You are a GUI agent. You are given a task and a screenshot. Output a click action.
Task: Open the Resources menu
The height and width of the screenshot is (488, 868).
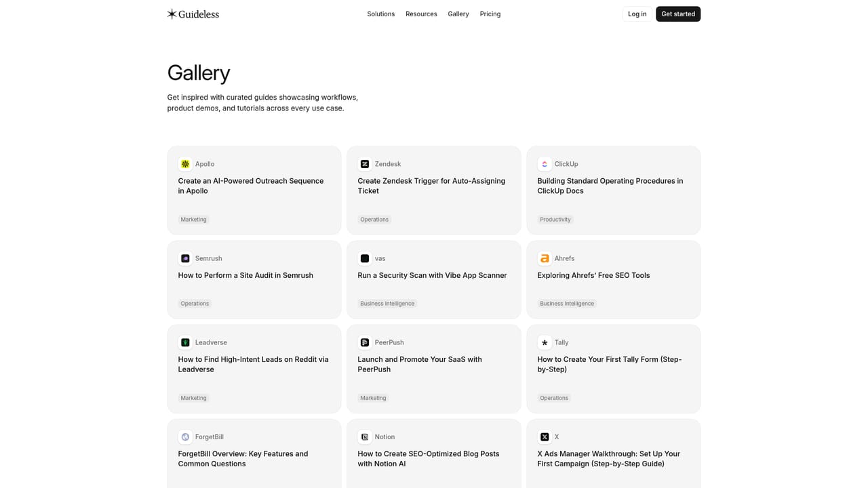(x=421, y=14)
